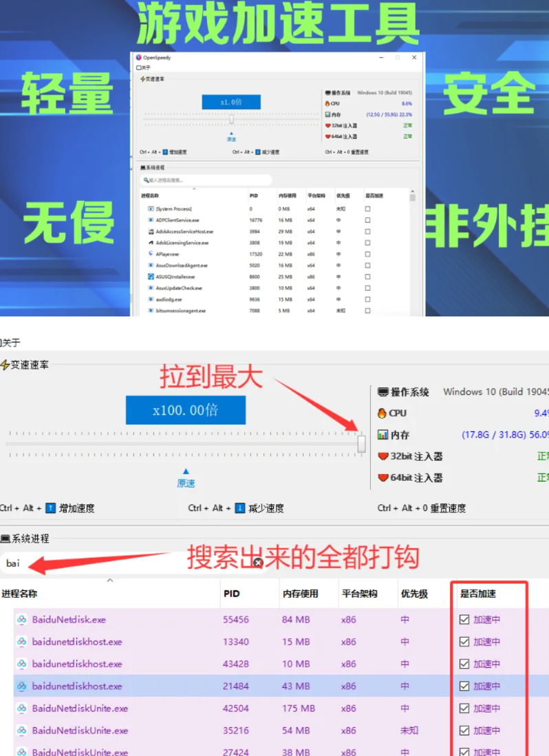549x756 pixels.
Task: Click the AsusDownloadAgent.exe process icon
Action: click(151, 265)
